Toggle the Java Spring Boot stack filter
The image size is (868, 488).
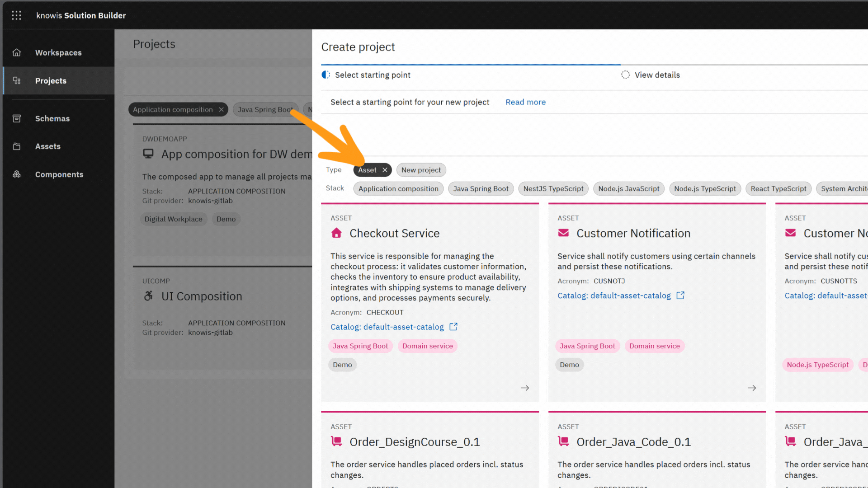(x=480, y=189)
